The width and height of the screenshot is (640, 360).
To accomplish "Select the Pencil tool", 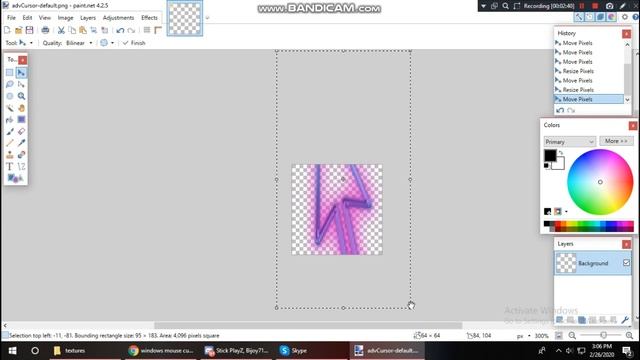I will (9, 143).
